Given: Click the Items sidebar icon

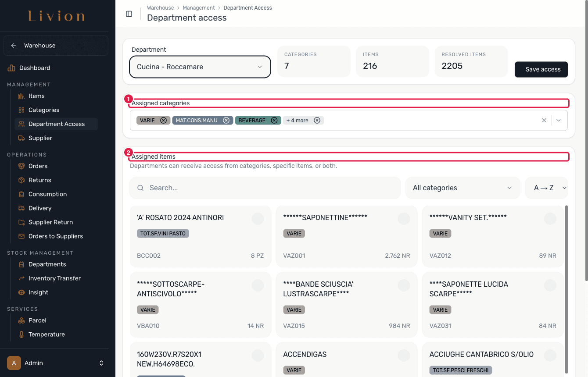Looking at the screenshot, I should click(x=22, y=96).
